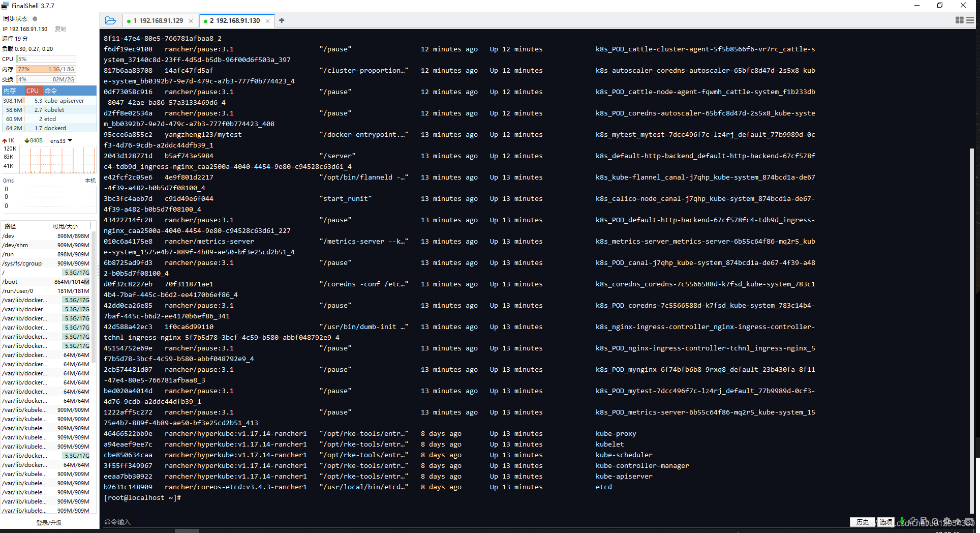
Task: Select the /sys/fs/cgroup disk row
Action: click(x=46, y=263)
